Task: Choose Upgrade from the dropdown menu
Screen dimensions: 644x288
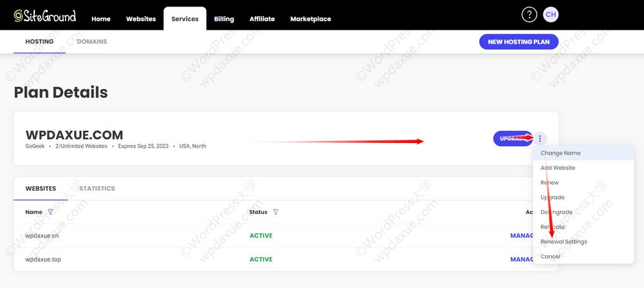Action: pyautogui.click(x=583, y=197)
